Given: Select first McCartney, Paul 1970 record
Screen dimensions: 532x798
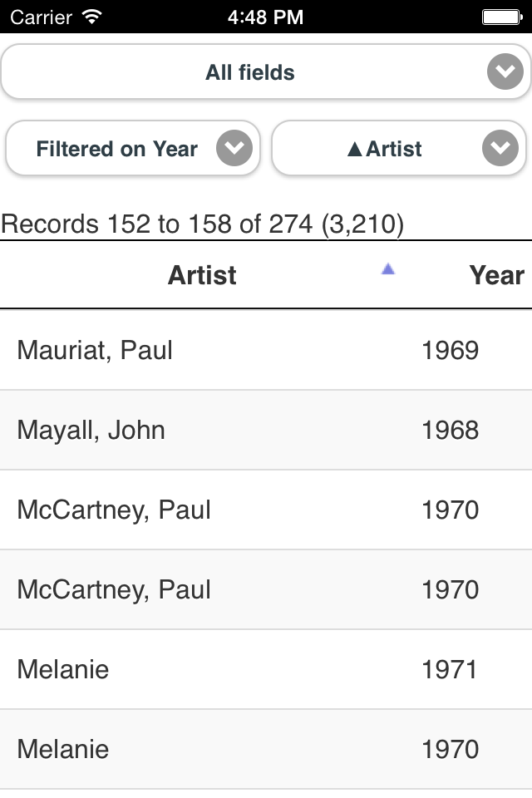Looking at the screenshot, I should [x=114, y=510].
